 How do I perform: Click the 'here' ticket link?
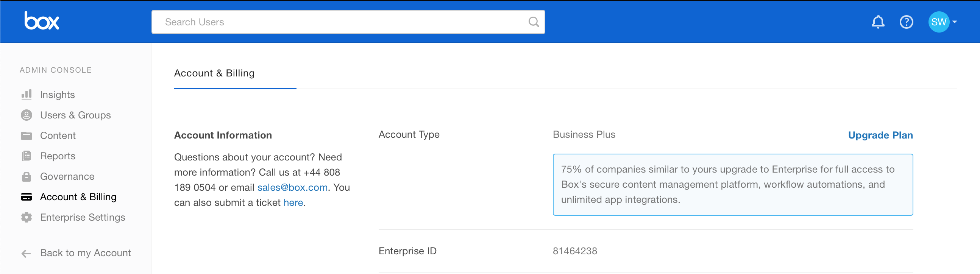coord(293,202)
